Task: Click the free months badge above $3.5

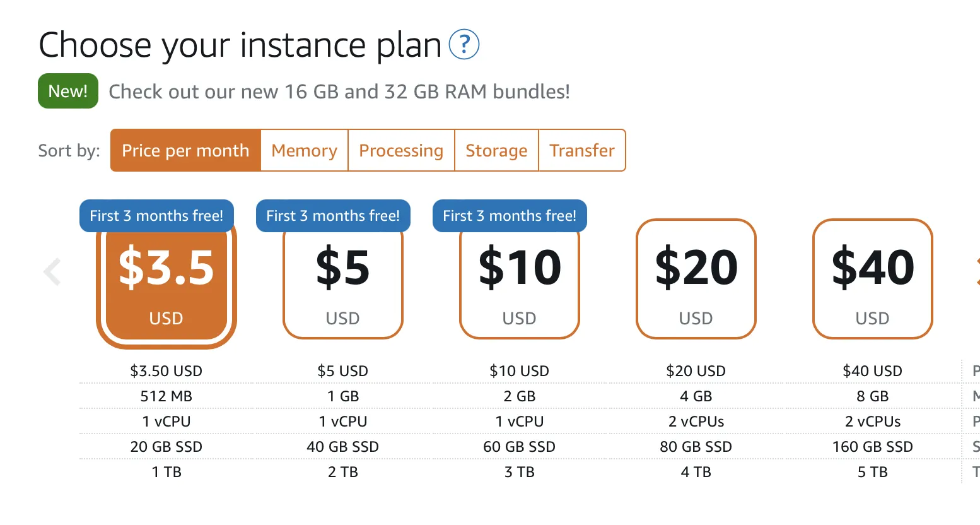Action: [156, 216]
